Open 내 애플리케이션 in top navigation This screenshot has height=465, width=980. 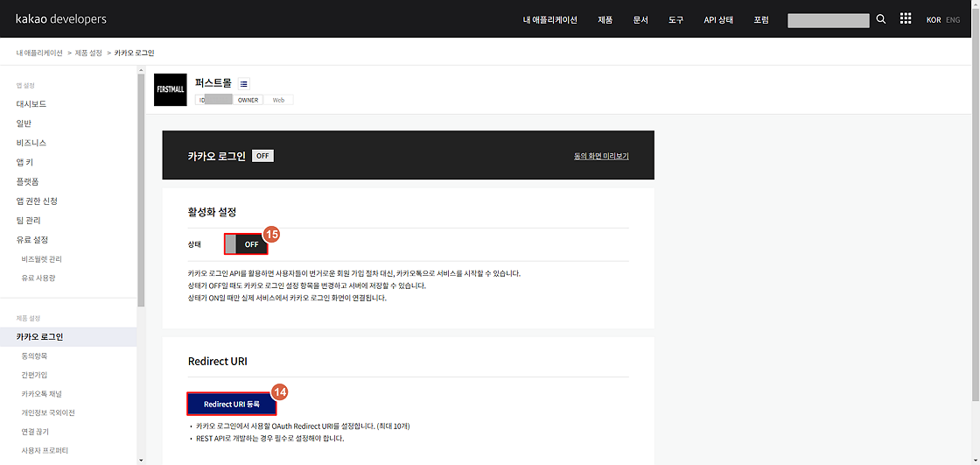click(x=550, y=19)
